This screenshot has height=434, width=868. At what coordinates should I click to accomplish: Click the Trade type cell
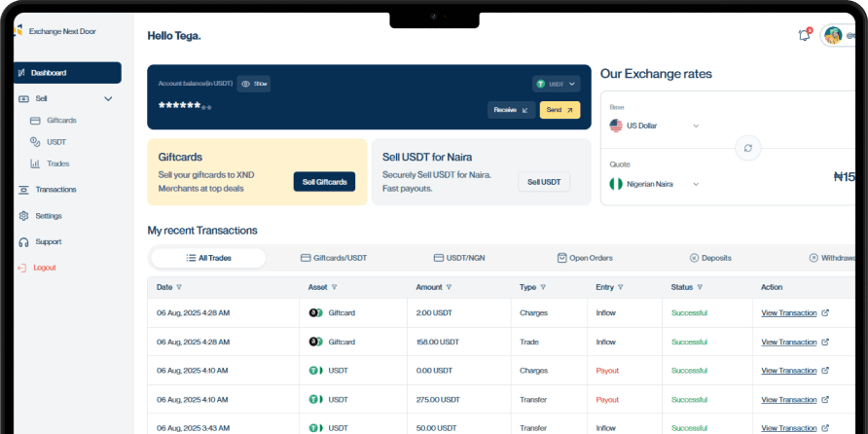(x=528, y=343)
